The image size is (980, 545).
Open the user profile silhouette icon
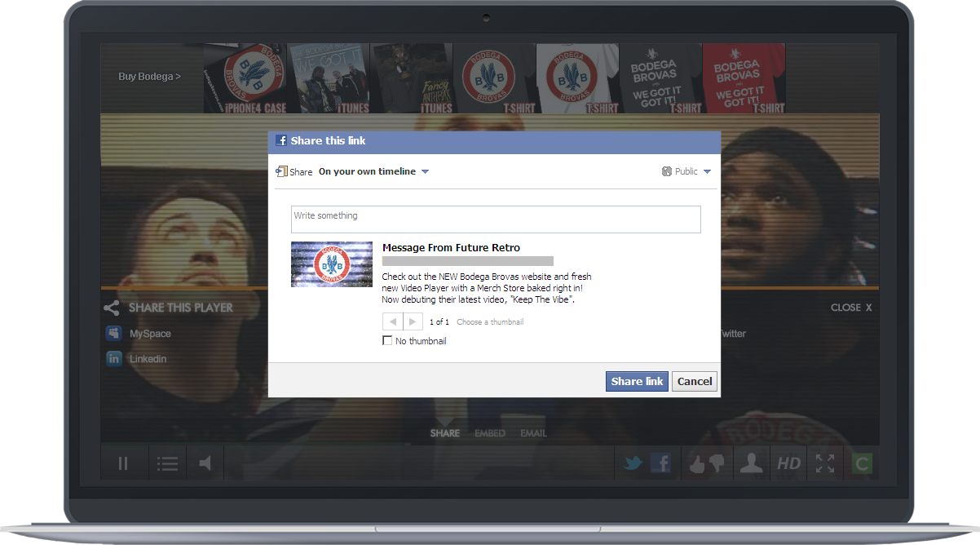pyautogui.click(x=751, y=463)
